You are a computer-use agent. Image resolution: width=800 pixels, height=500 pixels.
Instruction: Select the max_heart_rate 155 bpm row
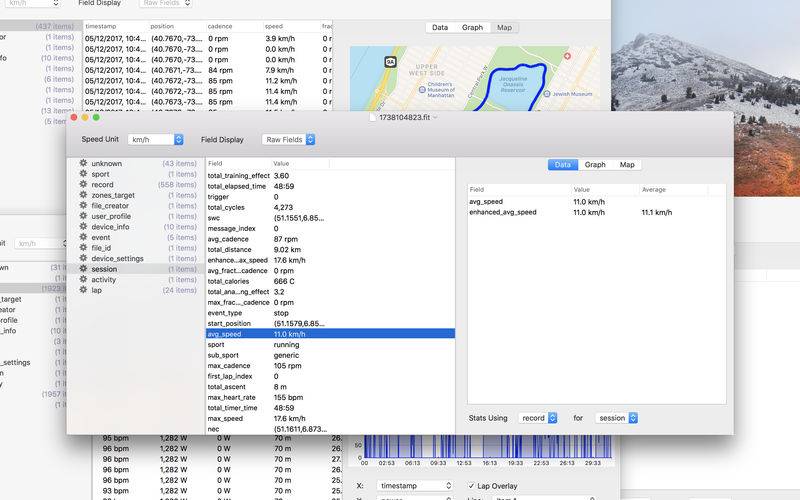point(330,397)
